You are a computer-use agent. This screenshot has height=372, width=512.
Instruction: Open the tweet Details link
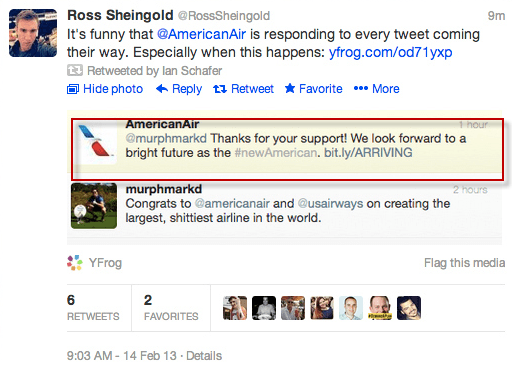coord(204,356)
